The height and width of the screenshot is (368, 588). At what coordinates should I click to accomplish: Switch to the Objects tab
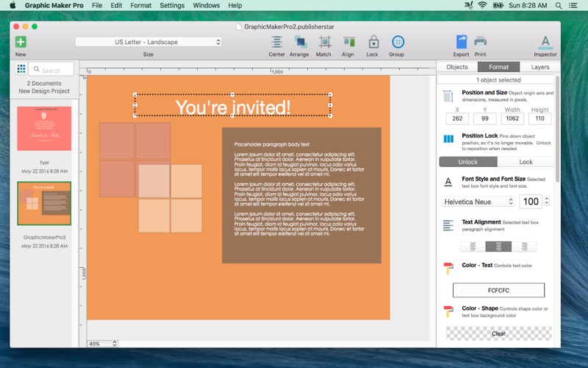click(x=457, y=67)
